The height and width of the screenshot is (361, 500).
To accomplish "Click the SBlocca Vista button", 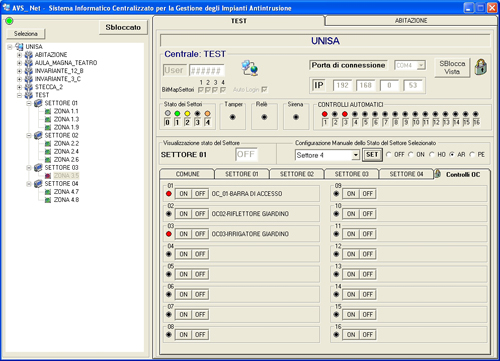I will tap(452, 67).
